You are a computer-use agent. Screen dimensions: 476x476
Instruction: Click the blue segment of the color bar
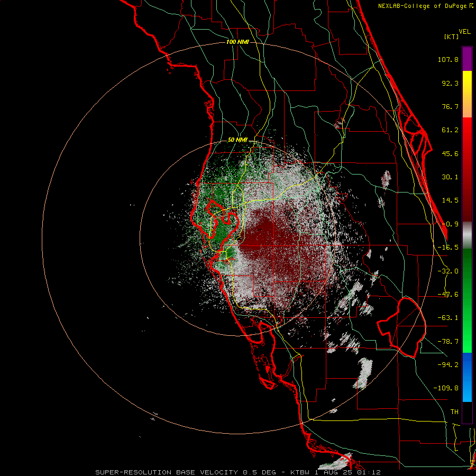(467, 377)
